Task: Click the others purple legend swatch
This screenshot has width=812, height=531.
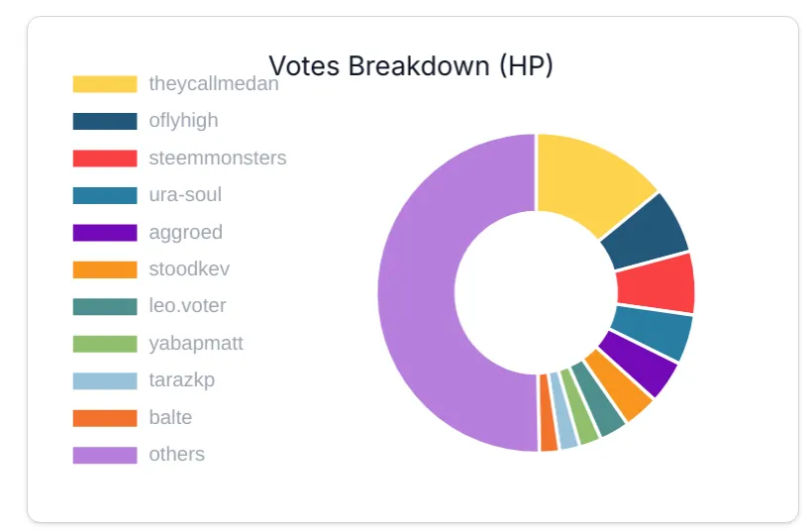Action: point(105,455)
